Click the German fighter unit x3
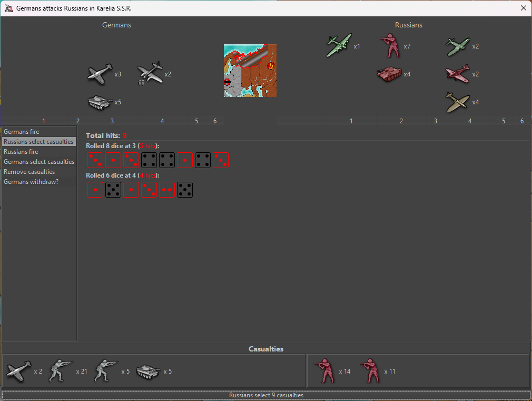The height and width of the screenshot is (401, 532). (x=100, y=74)
